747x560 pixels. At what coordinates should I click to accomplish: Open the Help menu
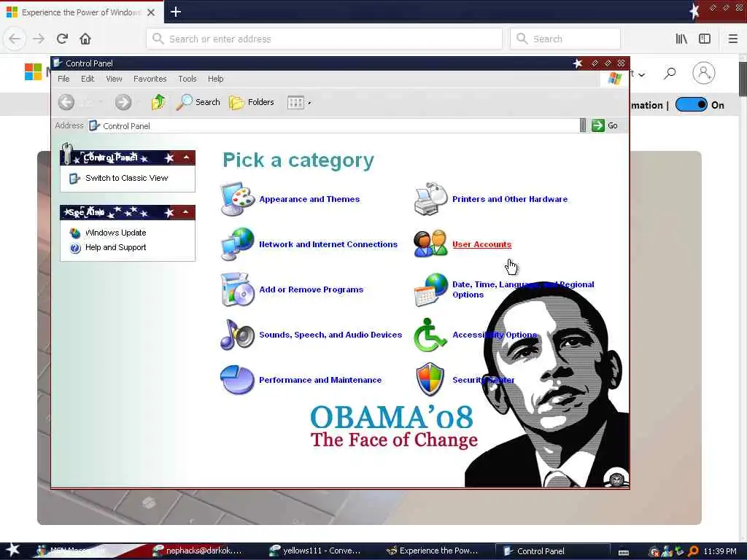215,79
